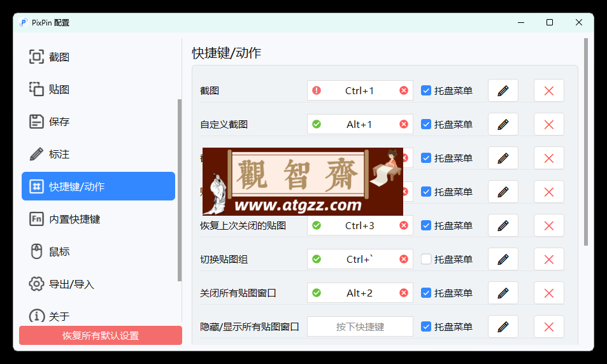Uncheck 托盘菜单 for 截图 row
Viewport: 607px width, 364px height.
click(426, 90)
